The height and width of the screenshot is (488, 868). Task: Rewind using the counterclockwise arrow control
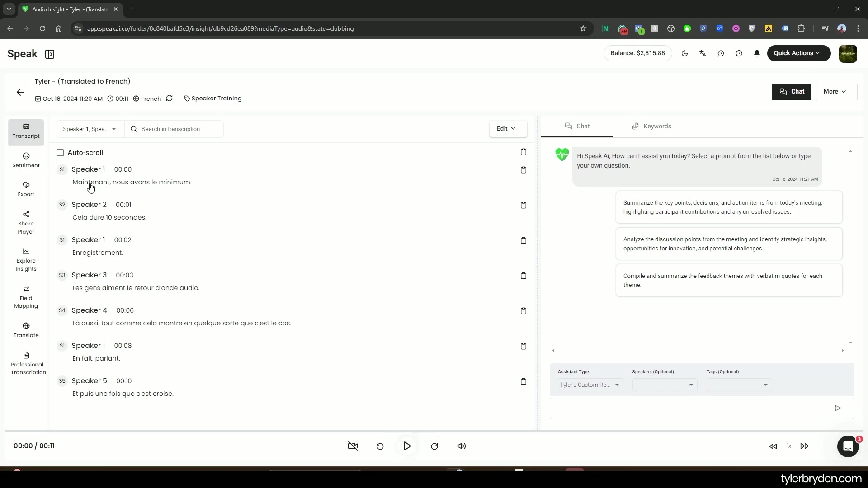[380, 446]
